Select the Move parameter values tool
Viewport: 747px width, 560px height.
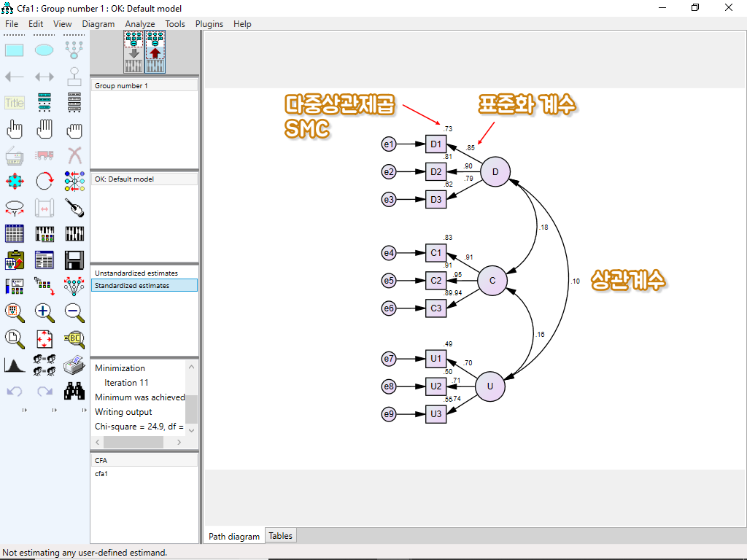click(15, 208)
